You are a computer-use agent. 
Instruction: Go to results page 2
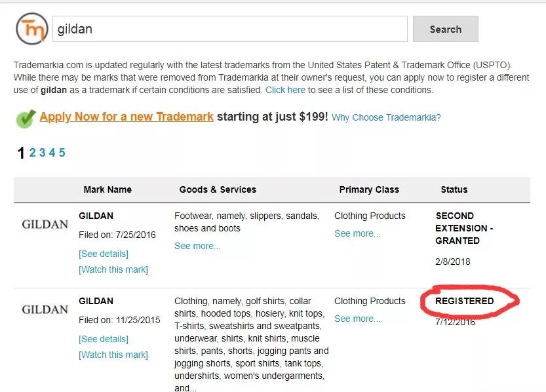32,153
